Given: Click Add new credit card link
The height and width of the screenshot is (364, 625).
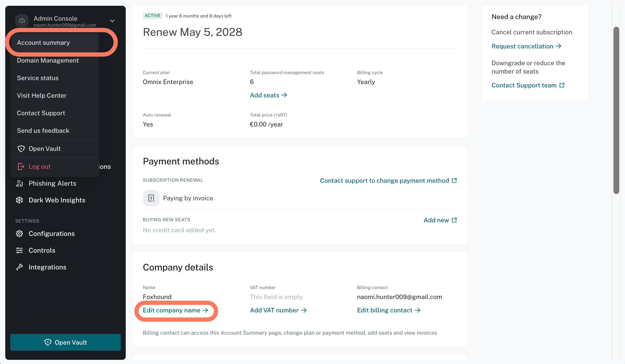Looking at the screenshot, I should (x=440, y=220).
